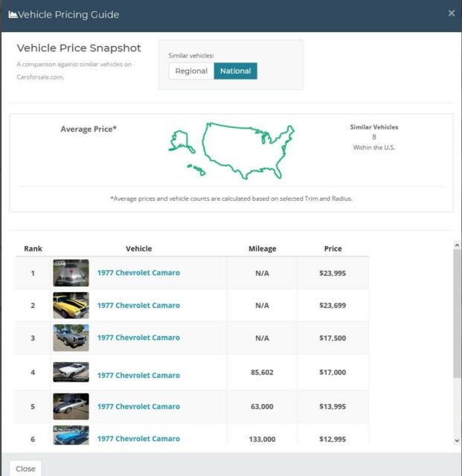Screen dimensions: 462x476
Task: Select the $17,000 price cell
Action: pyautogui.click(x=333, y=372)
